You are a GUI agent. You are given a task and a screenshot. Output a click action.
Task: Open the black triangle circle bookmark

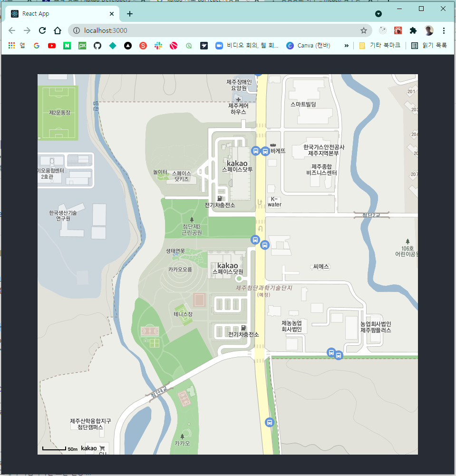pos(128,46)
